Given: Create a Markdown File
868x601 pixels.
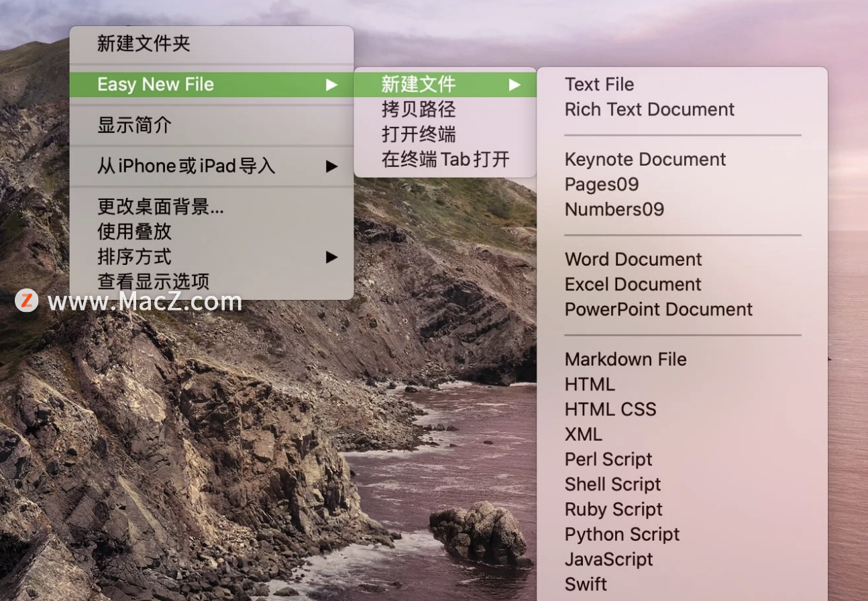Looking at the screenshot, I should point(682,360).
